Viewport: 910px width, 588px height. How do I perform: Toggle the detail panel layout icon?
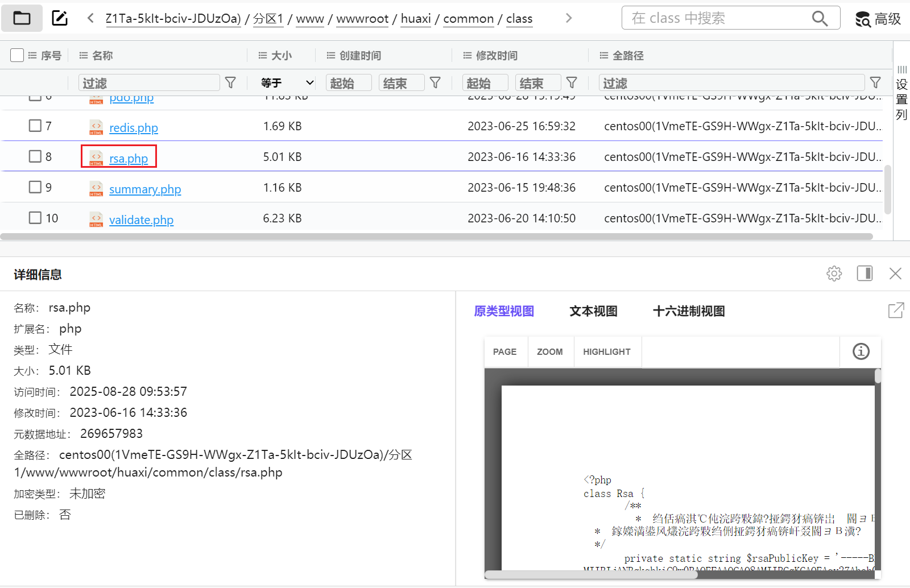(864, 274)
